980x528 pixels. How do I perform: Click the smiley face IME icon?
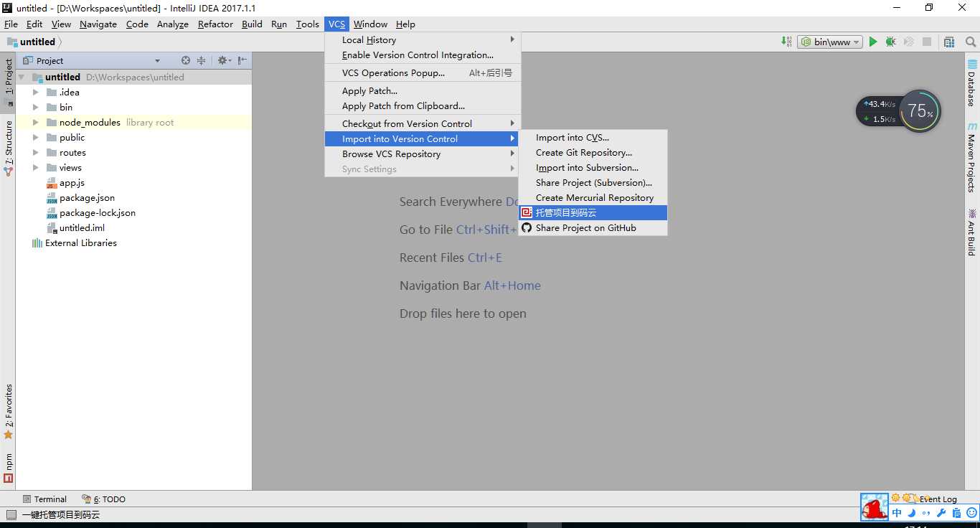click(972, 513)
